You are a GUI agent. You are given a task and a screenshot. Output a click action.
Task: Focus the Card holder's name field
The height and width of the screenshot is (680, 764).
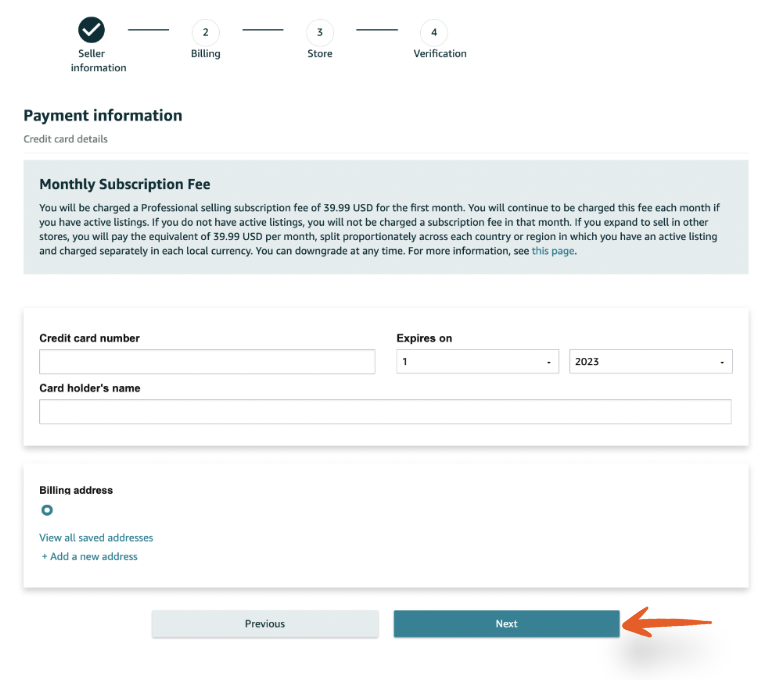(x=385, y=412)
